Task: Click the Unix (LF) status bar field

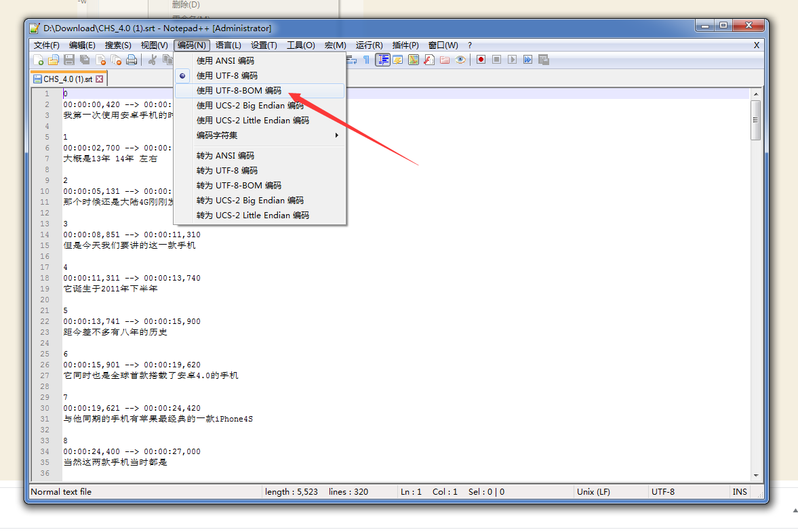Action: [593, 492]
